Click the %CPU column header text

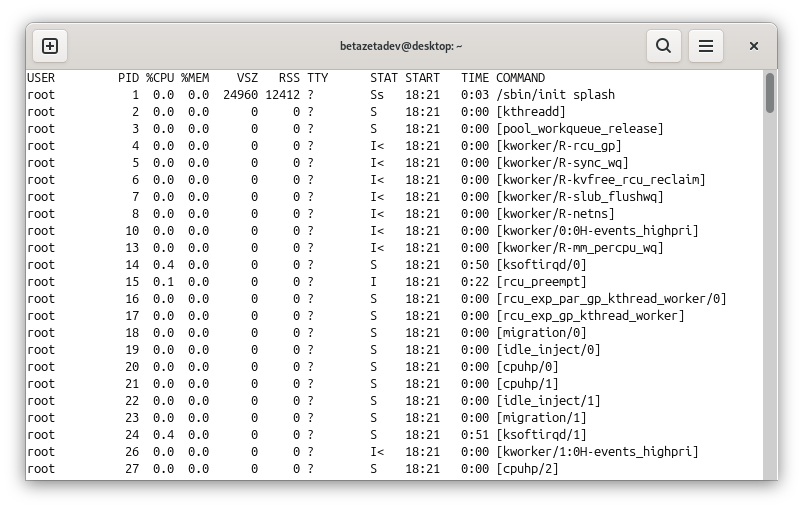pos(160,78)
